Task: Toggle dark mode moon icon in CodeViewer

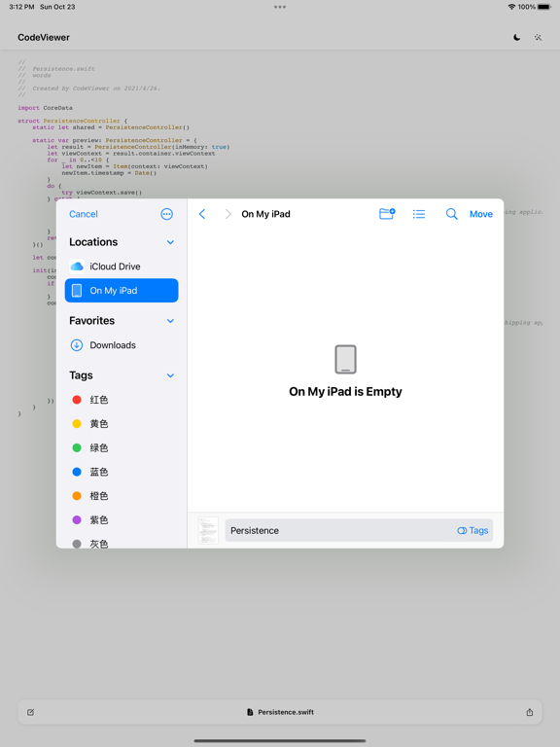Action: [516, 37]
